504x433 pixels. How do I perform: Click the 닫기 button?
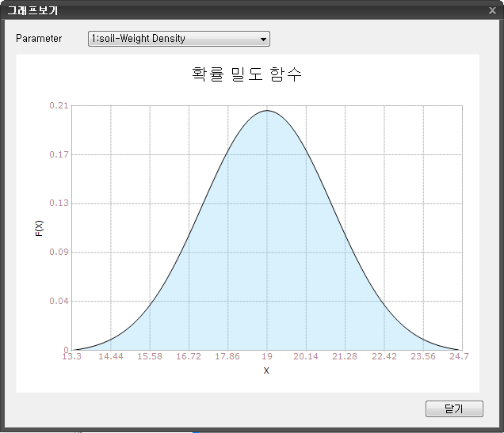coord(454,408)
